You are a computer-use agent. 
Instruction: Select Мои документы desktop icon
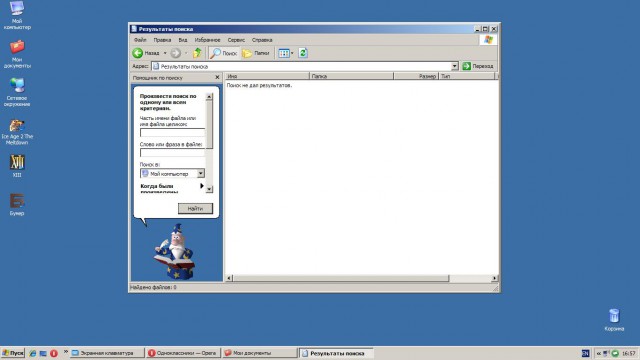pyautogui.click(x=17, y=54)
